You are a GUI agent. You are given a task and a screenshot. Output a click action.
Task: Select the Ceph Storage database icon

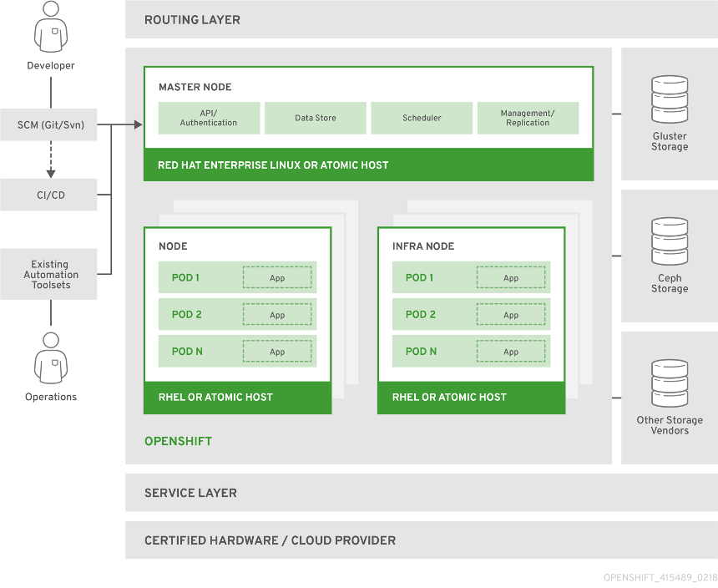pyautogui.click(x=669, y=241)
